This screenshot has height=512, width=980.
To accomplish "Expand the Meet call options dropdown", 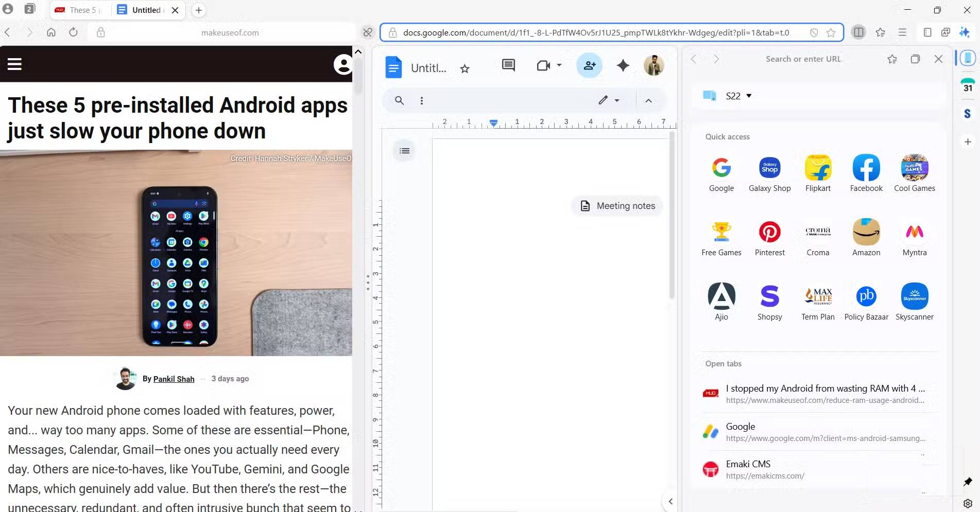I will point(559,65).
